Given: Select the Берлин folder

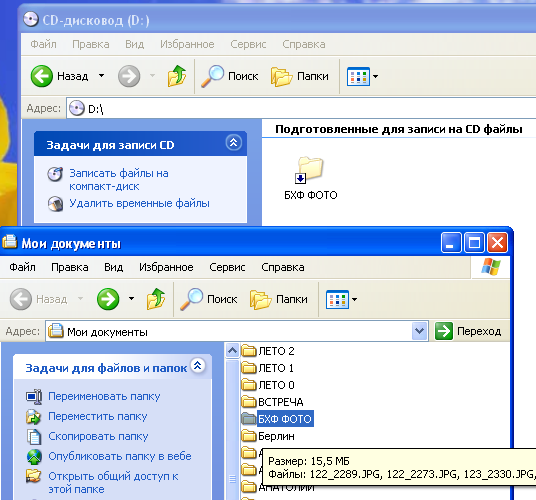Looking at the screenshot, I should pyautogui.click(x=268, y=436).
